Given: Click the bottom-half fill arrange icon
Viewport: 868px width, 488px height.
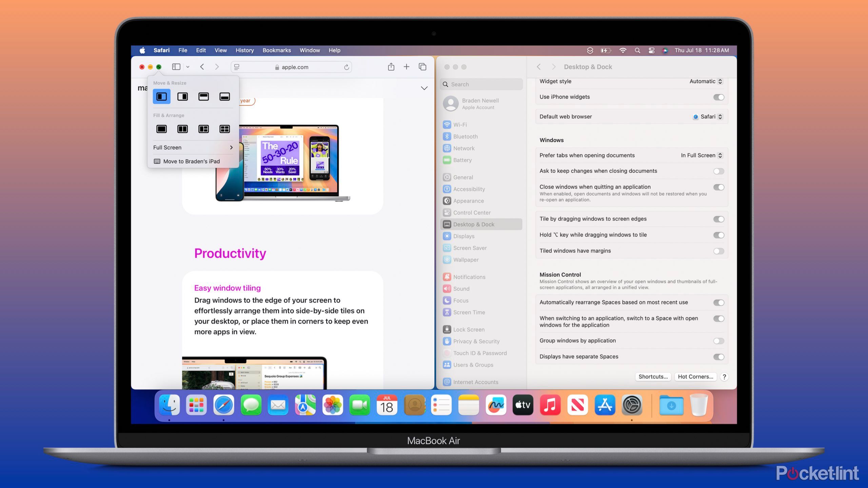Looking at the screenshot, I should click(x=224, y=96).
